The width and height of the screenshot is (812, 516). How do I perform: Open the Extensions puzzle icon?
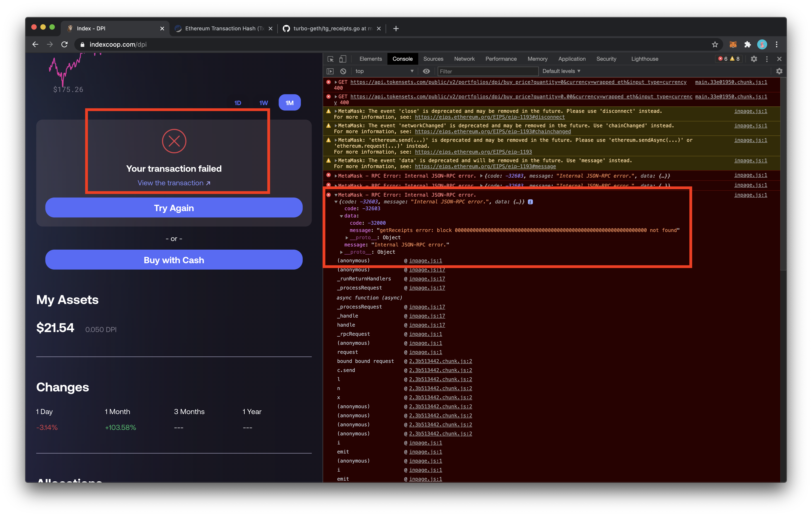(747, 44)
